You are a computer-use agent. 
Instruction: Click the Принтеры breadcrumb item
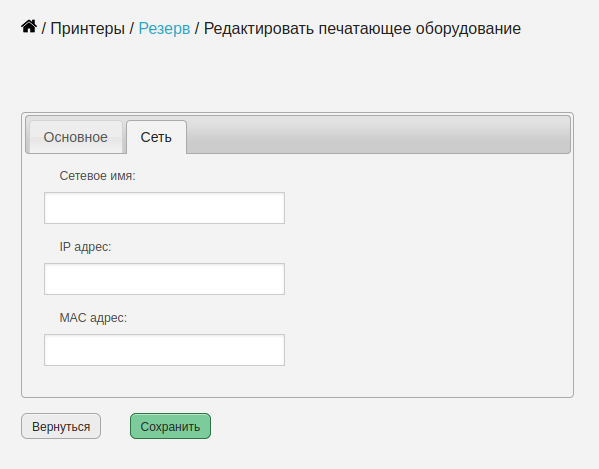point(87,29)
